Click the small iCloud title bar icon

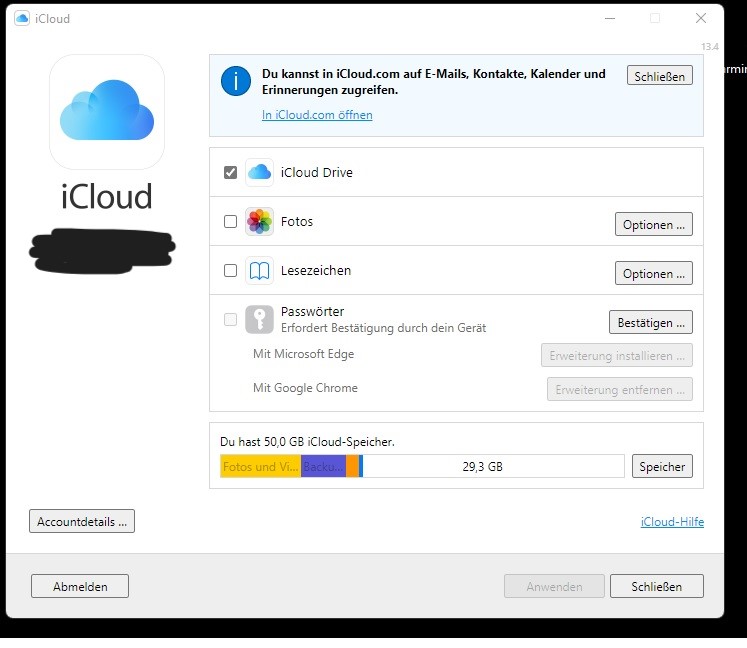point(22,18)
